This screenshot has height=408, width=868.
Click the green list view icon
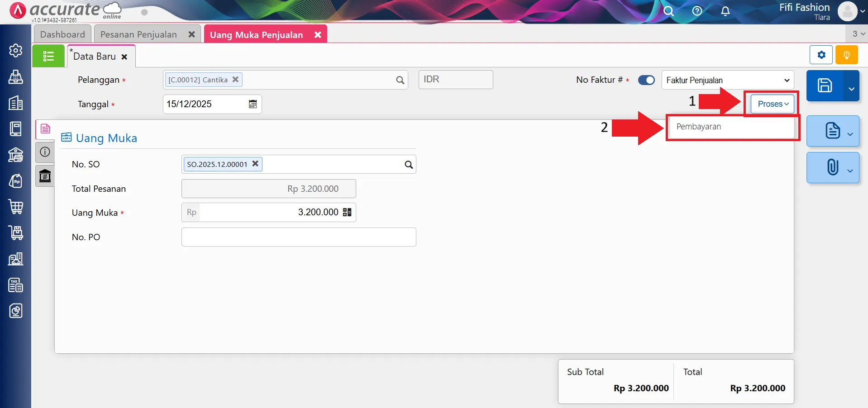pyautogui.click(x=48, y=56)
